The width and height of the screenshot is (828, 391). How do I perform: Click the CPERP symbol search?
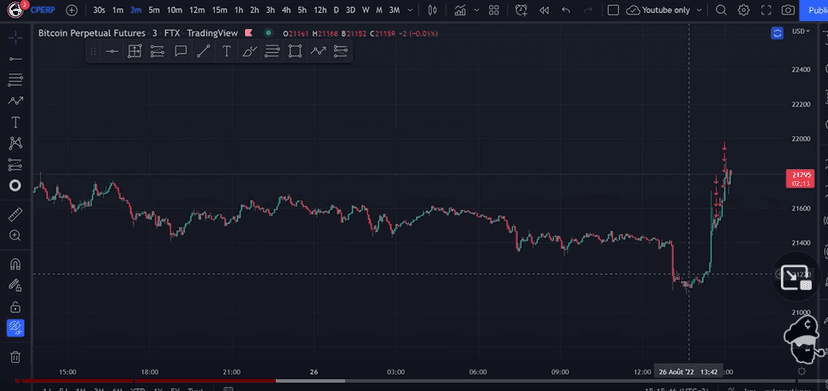[42, 10]
